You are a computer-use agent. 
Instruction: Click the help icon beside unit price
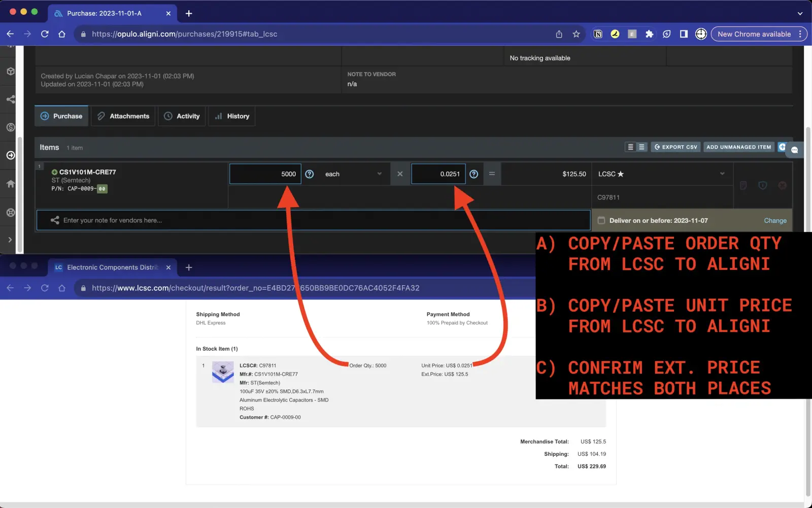pos(473,174)
